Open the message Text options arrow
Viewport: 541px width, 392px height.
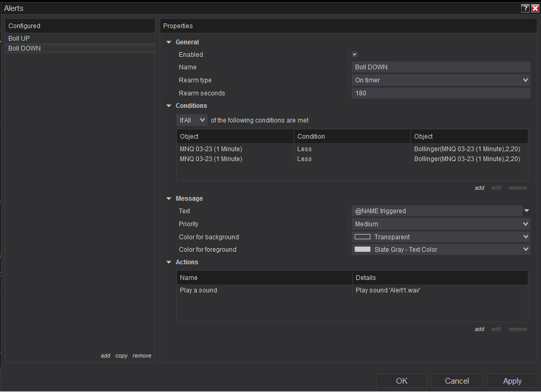[x=526, y=211]
